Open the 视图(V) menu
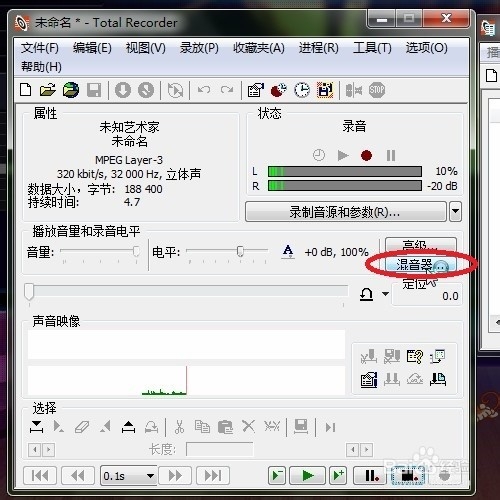The image size is (500, 500). click(x=146, y=48)
